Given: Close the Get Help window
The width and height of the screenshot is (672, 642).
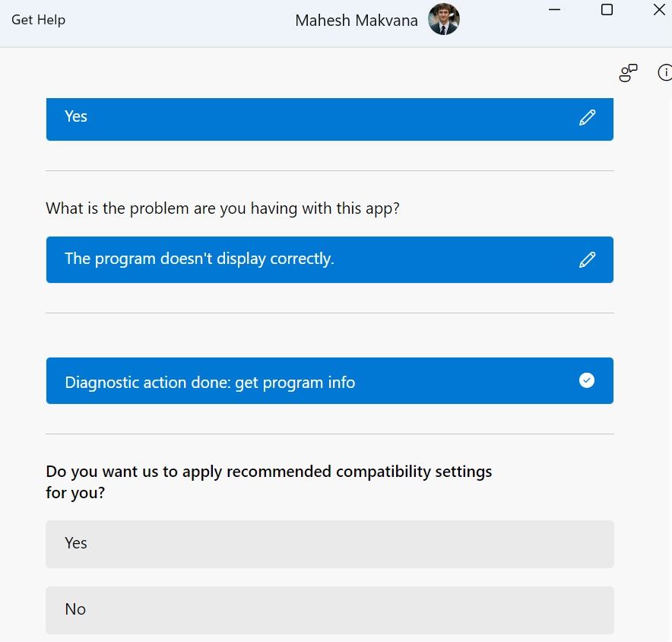Looking at the screenshot, I should [x=658, y=10].
